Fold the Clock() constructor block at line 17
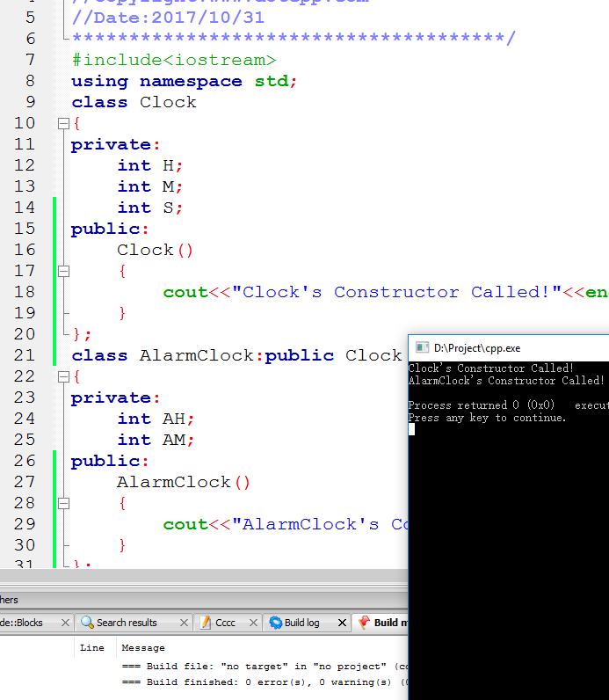This screenshot has height=700, width=609. click(x=63, y=272)
